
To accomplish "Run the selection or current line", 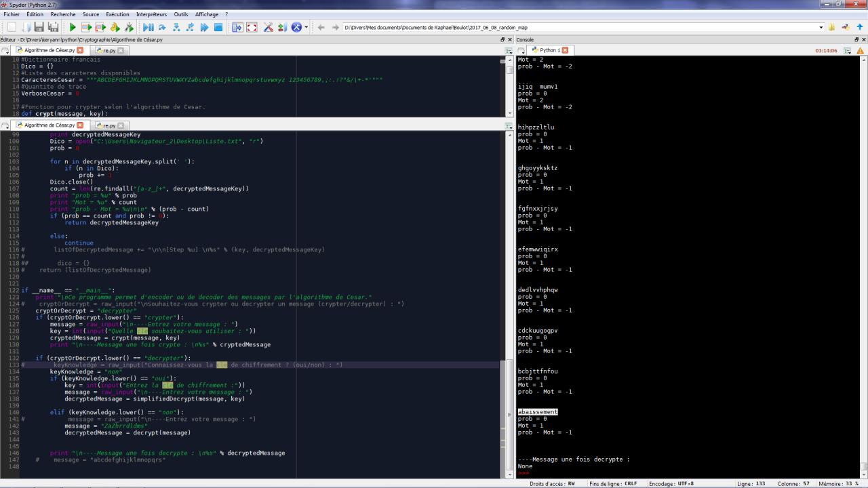I will [115, 27].
